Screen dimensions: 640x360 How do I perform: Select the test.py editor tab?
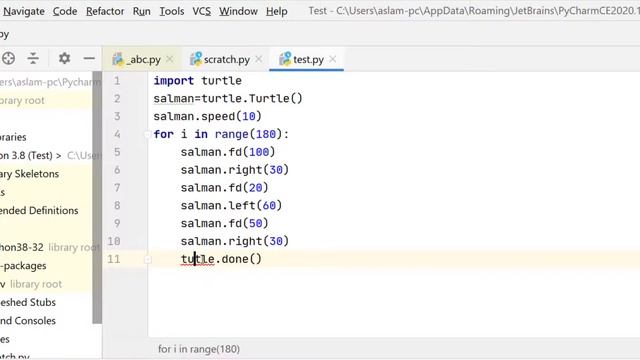(308, 60)
